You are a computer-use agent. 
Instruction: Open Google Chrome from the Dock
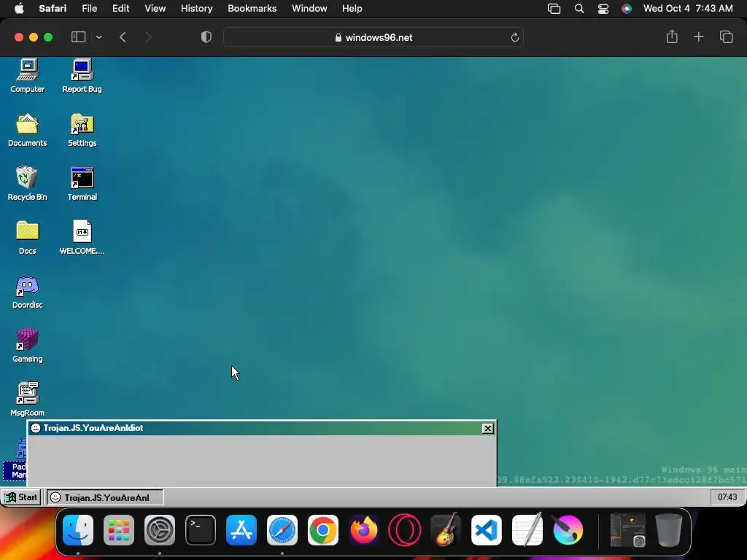[x=323, y=529]
